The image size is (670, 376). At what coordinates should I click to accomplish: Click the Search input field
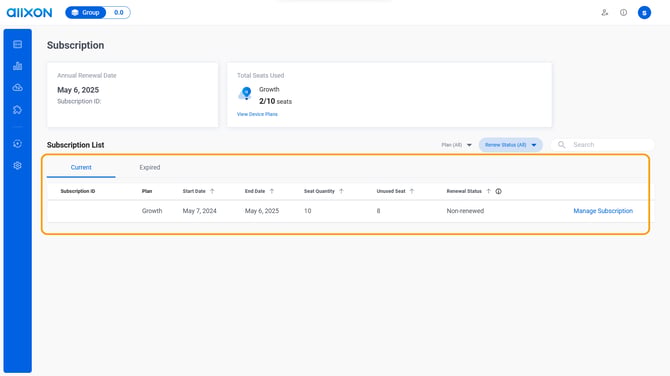click(602, 145)
